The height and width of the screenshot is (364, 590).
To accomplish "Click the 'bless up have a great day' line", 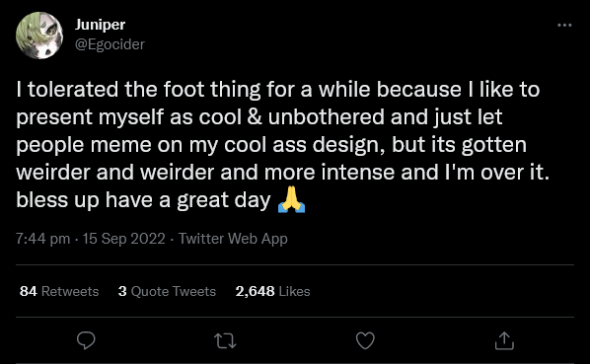I will (143, 200).
